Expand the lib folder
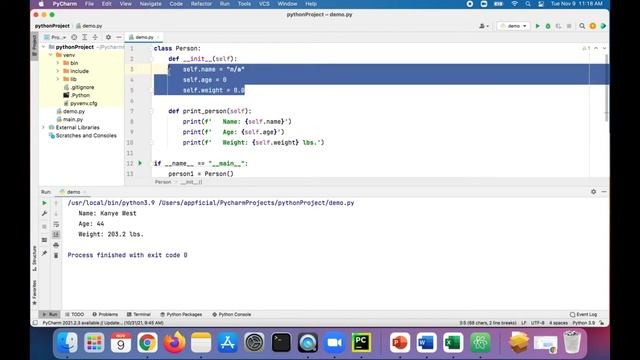This screenshot has height=360, width=640. [x=58, y=79]
